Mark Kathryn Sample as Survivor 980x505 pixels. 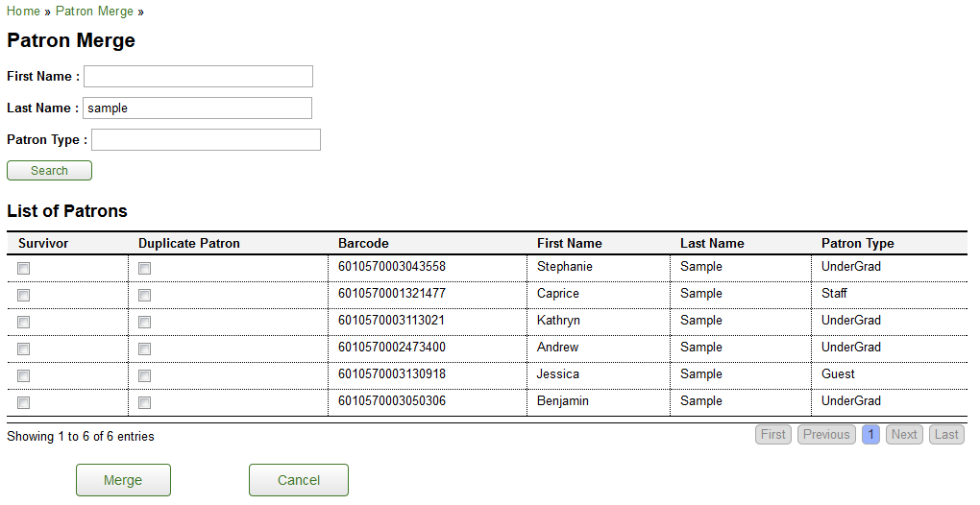[x=24, y=322]
